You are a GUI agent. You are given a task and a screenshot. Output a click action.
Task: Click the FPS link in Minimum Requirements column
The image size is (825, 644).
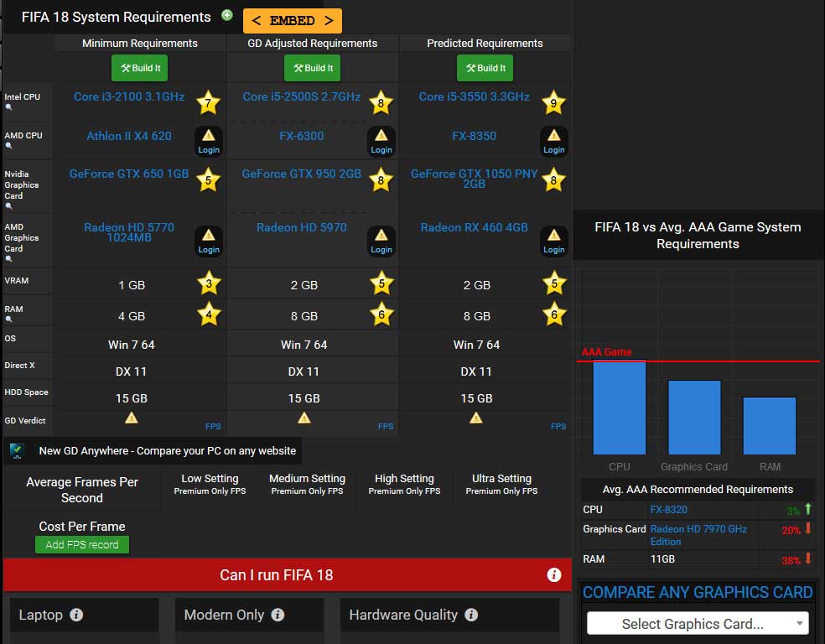coord(213,426)
